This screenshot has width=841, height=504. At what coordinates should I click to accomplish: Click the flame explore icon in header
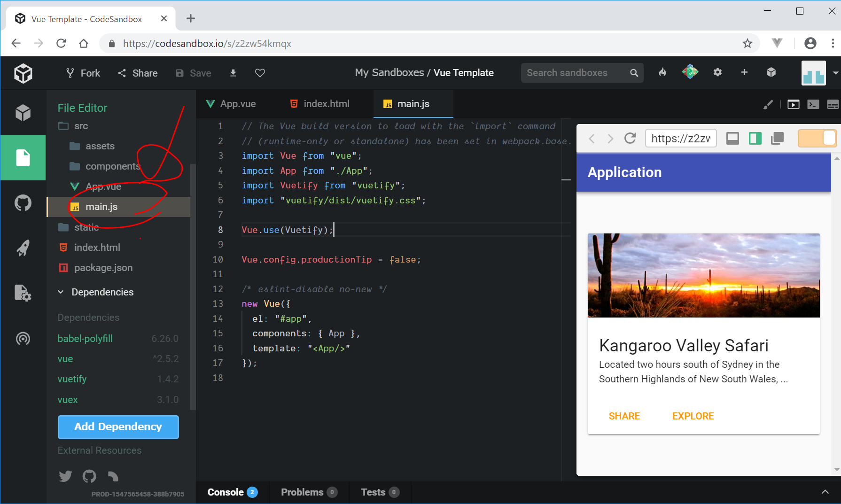click(662, 72)
